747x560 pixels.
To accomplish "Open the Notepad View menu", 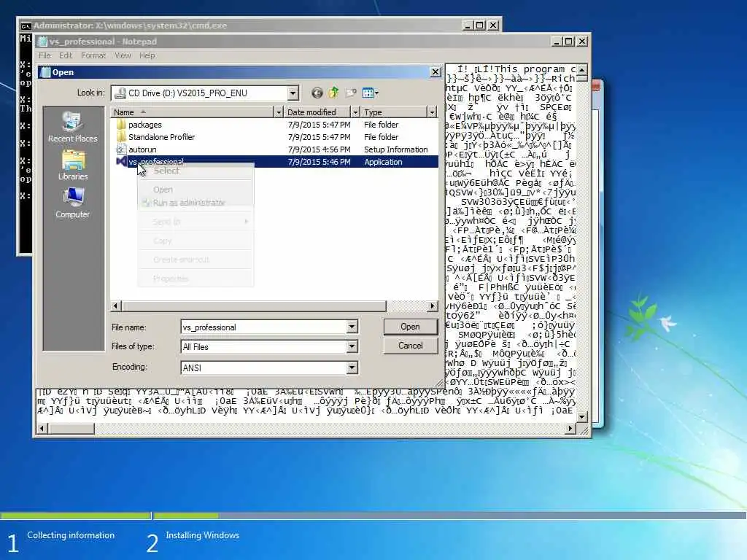I will pyautogui.click(x=123, y=55).
